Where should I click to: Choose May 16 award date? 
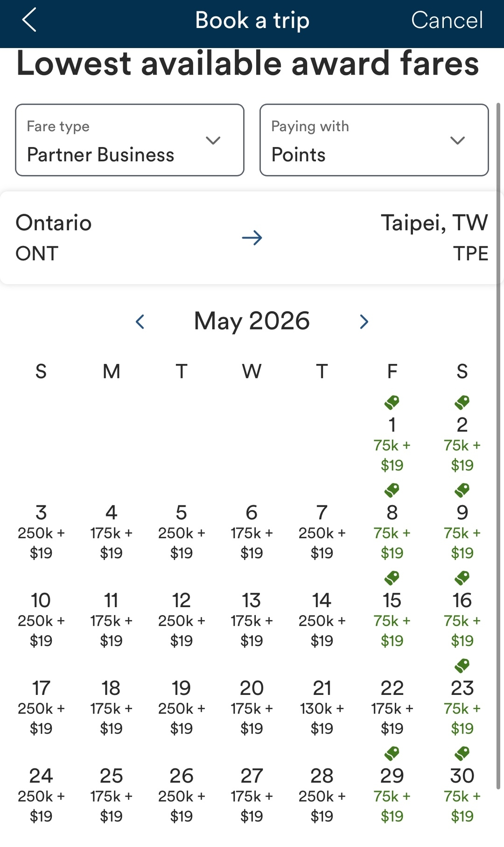coord(462,620)
